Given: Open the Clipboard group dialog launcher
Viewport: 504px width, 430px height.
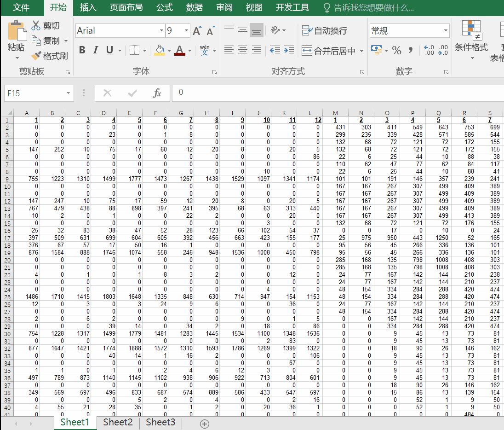Looking at the screenshot, I should (x=68, y=72).
